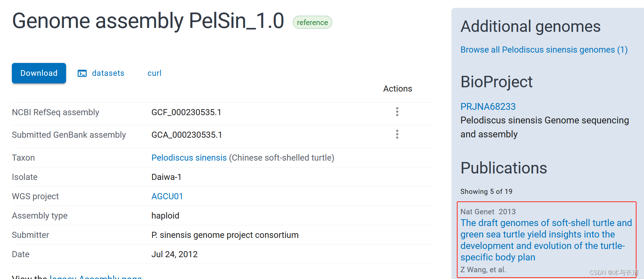Click the Additional genomes heading

coord(530,26)
